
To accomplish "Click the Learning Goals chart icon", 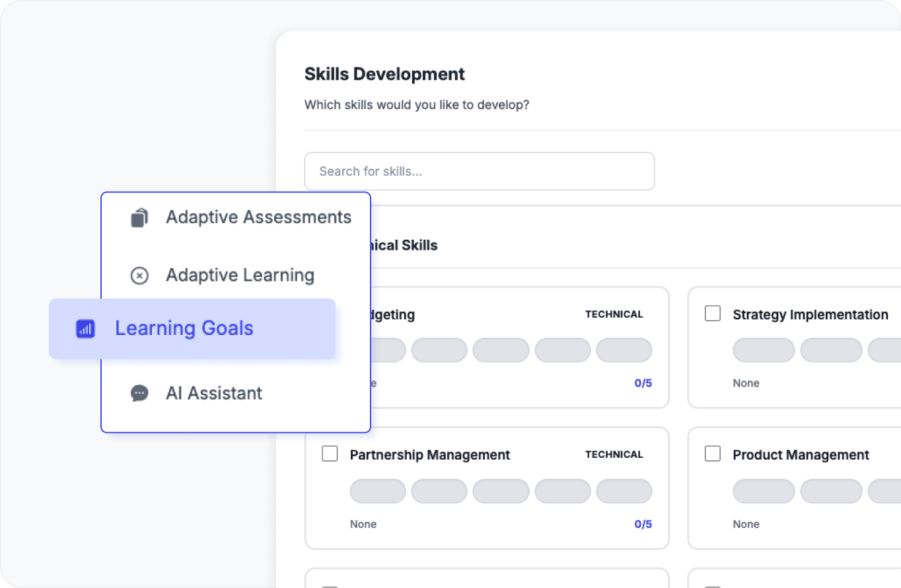I will click(x=86, y=328).
